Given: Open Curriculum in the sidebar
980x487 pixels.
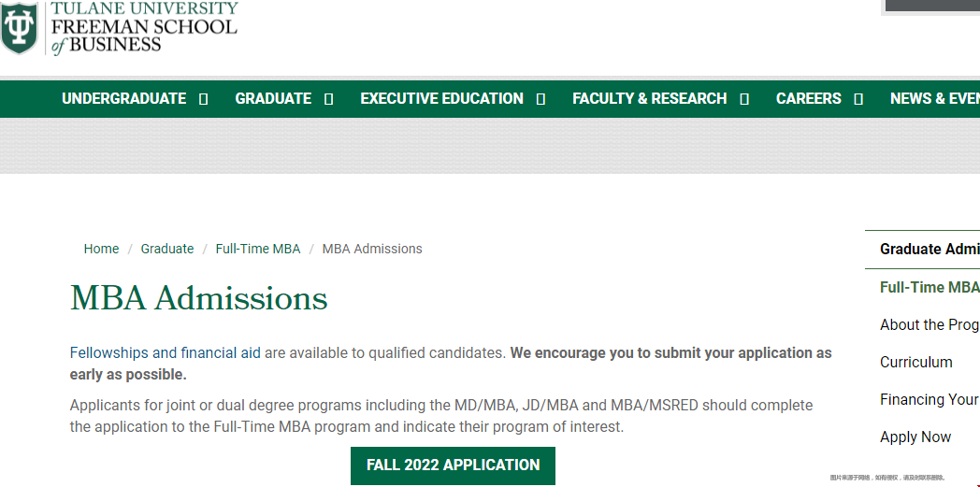Looking at the screenshot, I should (x=916, y=362).
